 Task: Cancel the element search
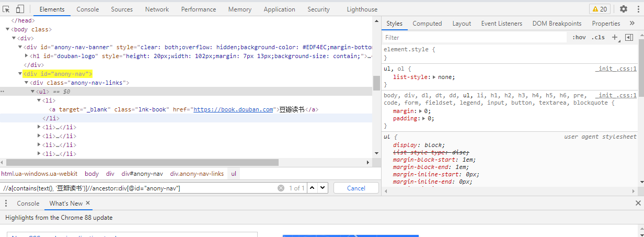pyautogui.click(x=356, y=188)
